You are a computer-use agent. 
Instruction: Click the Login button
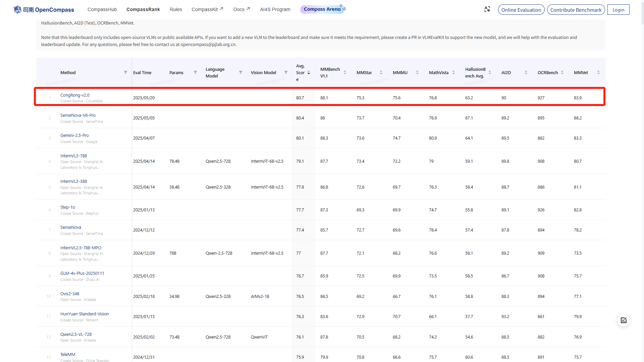pyautogui.click(x=618, y=10)
